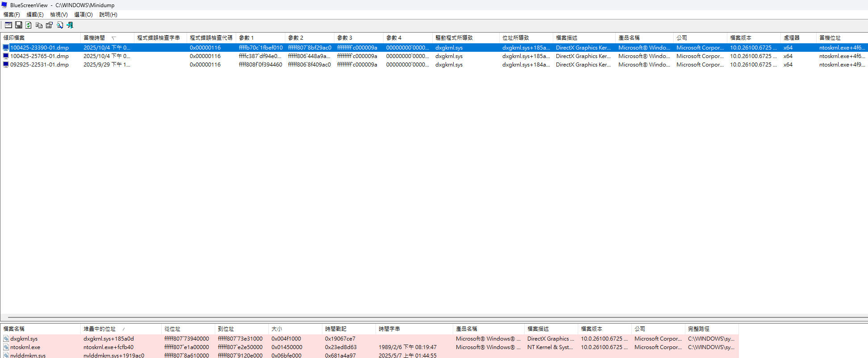Sort by the 位址所導致 column header
This screenshot has width=868, height=358.
[x=526, y=37]
